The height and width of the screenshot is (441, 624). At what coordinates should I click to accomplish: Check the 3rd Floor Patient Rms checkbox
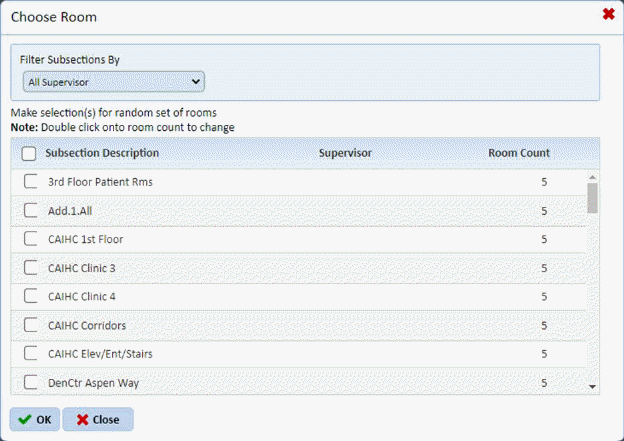(x=31, y=182)
